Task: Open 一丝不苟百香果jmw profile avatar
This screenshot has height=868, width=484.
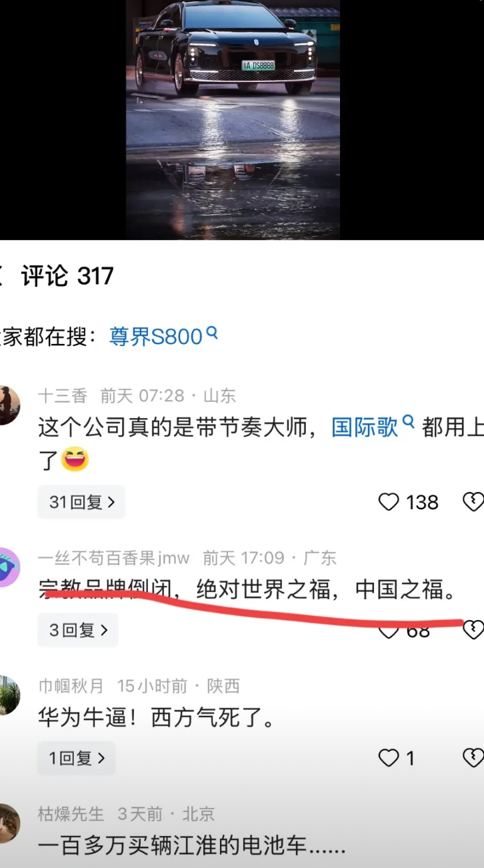Action: 8,567
